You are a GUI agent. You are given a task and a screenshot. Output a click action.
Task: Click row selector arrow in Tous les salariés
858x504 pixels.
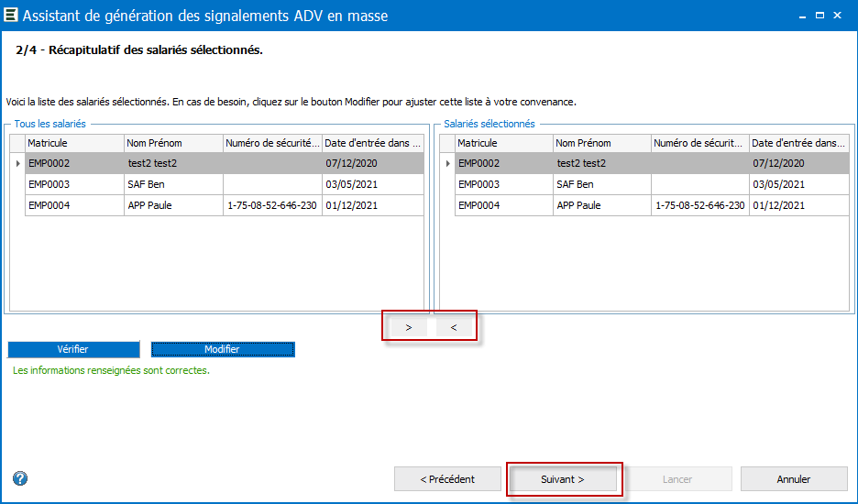tap(18, 163)
